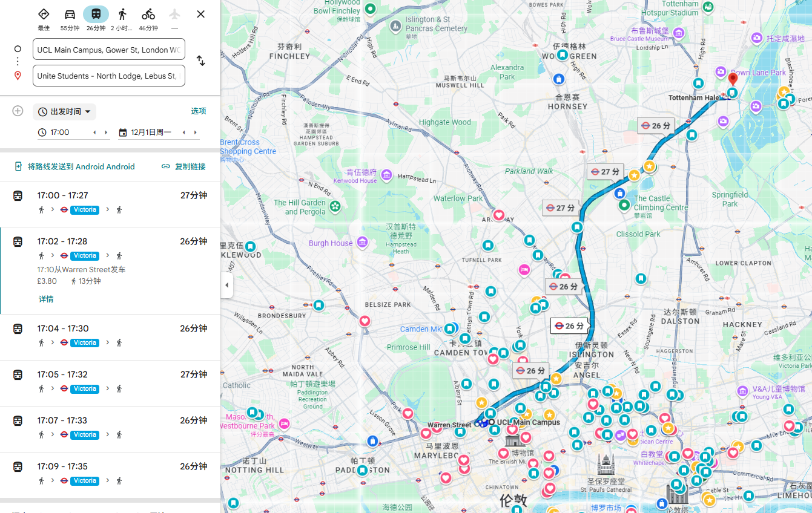Open 详情 details for the 17:02 route
Viewport: 812px width, 513px height.
(46, 299)
